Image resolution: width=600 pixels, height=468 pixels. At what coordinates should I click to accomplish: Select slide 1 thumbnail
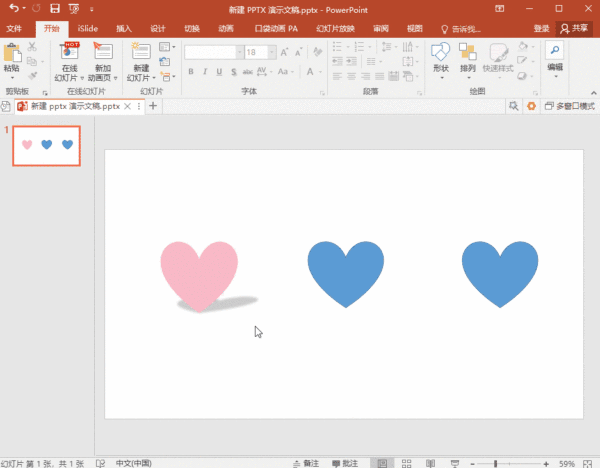pyautogui.click(x=46, y=146)
